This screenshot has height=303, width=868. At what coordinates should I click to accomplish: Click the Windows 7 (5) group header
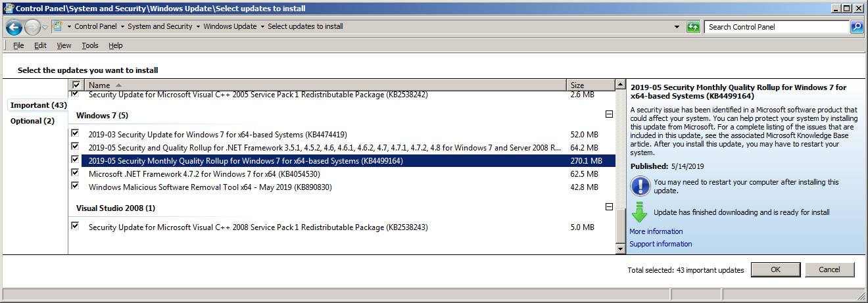(102, 115)
